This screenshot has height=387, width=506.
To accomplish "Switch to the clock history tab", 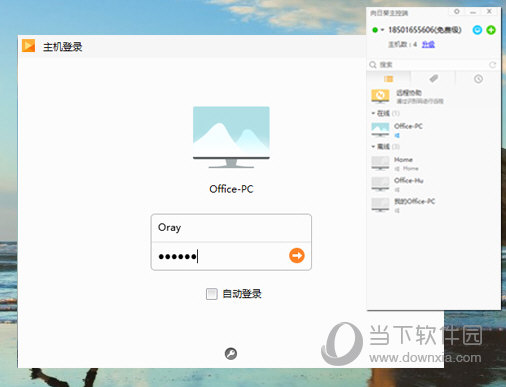I will 478,79.
